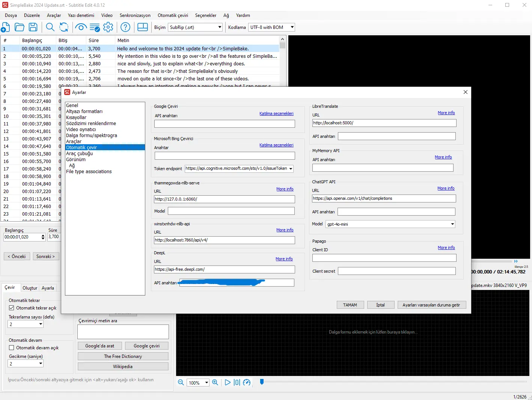Save the subtitle with floppy icon
The height and width of the screenshot is (400, 532).
33,27
